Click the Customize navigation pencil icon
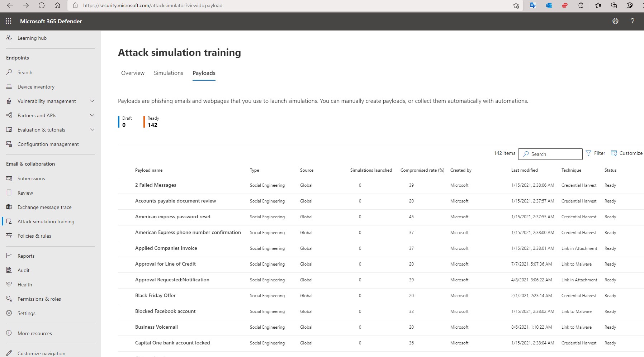Image resolution: width=644 pixels, height=357 pixels. coord(9,353)
